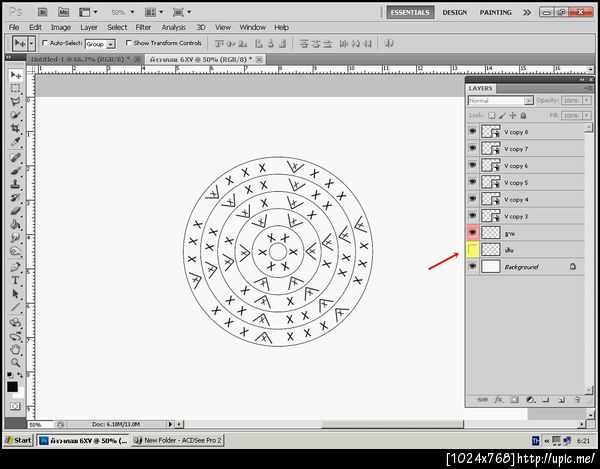Click the Background layer thumbnail
The width and height of the screenshot is (600, 469).
click(x=491, y=266)
